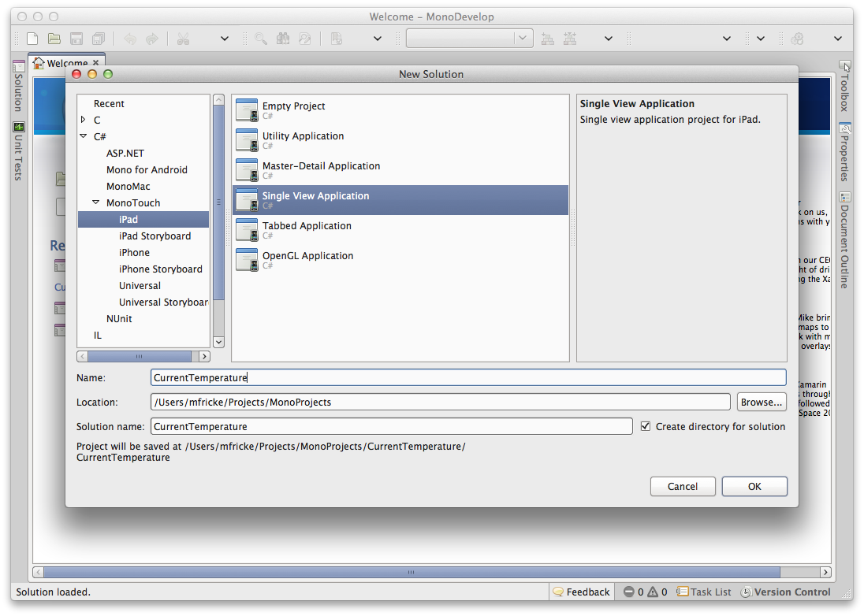Click the Save All toolbar icon
This screenshot has width=864, height=616.
(x=99, y=39)
